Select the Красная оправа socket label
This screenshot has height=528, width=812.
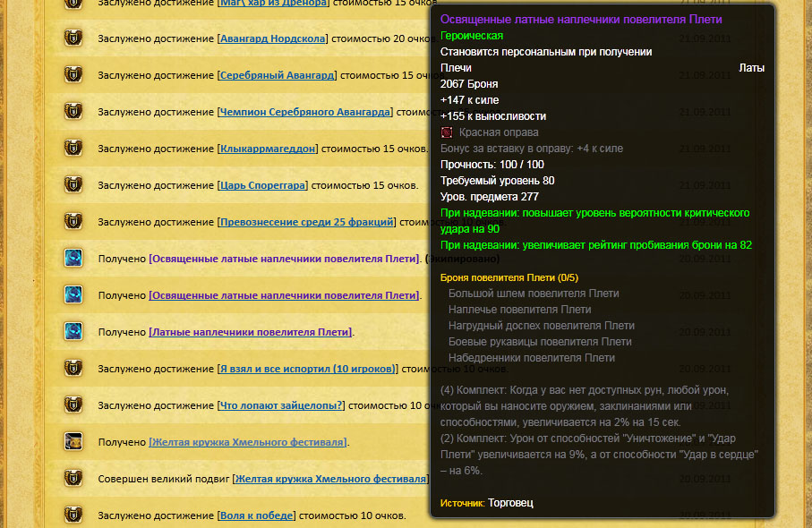click(x=499, y=132)
